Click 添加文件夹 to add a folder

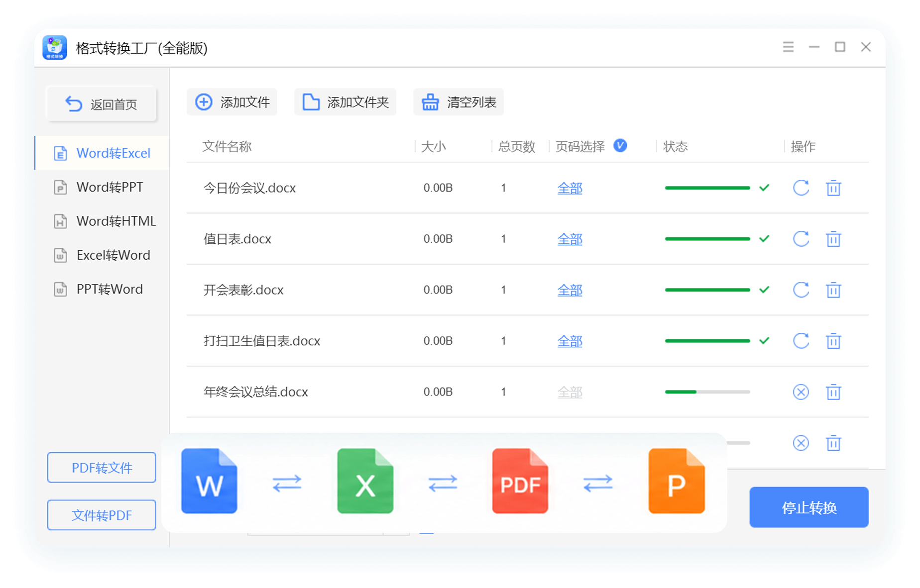[345, 102]
